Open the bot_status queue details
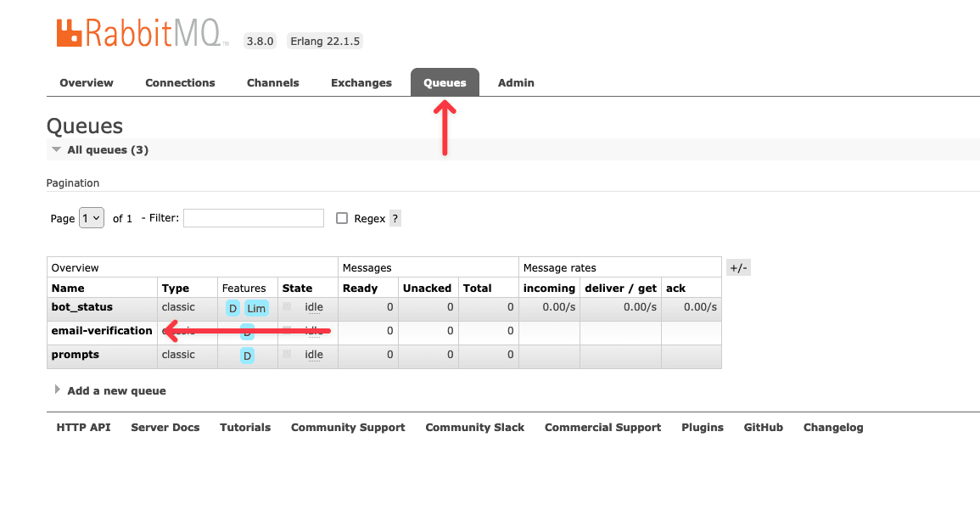This screenshot has width=980, height=510. (82, 307)
